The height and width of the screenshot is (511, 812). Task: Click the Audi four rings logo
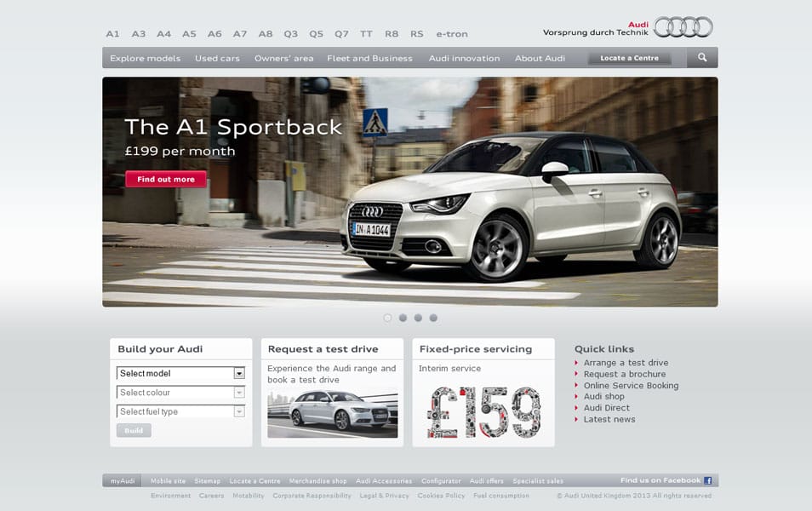(683, 27)
